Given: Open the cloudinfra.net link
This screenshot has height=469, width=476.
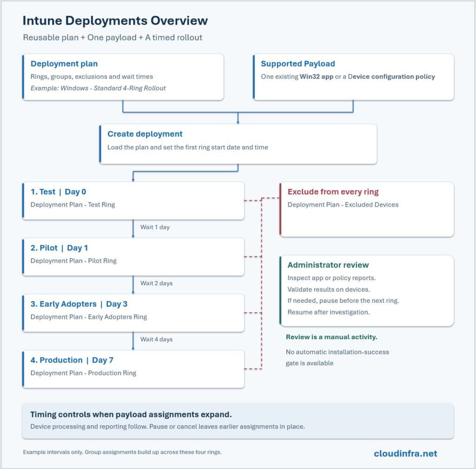Looking at the screenshot, I should pyautogui.click(x=405, y=454).
